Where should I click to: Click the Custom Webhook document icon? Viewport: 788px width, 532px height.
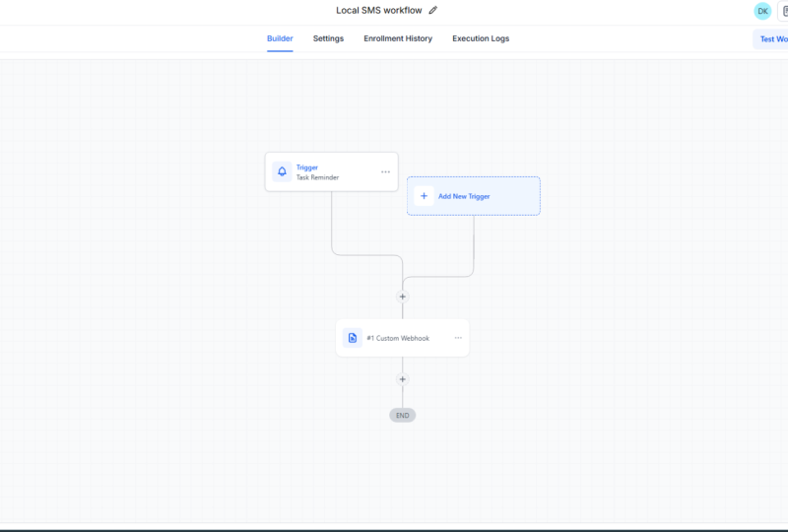pos(353,338)
